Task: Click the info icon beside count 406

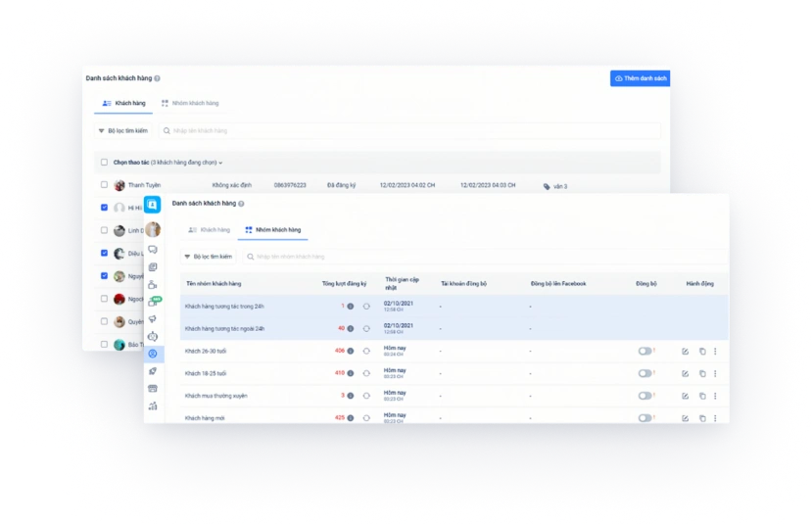Action: 351,351
